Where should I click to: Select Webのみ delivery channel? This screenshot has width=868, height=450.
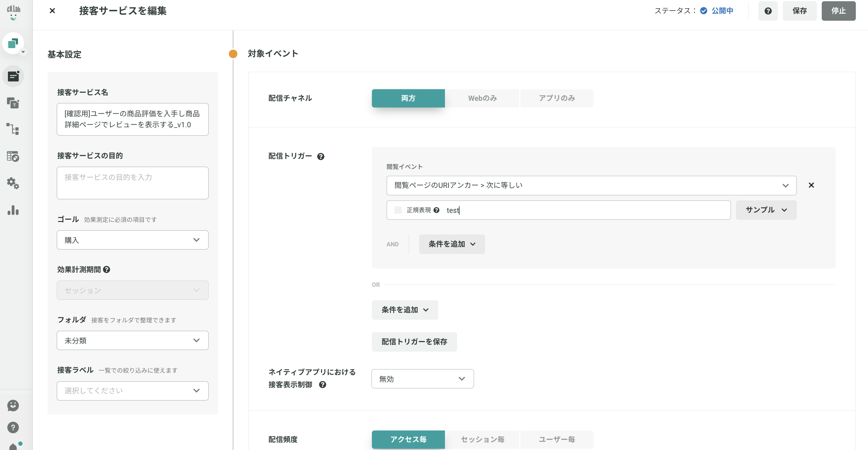point(482,98)
